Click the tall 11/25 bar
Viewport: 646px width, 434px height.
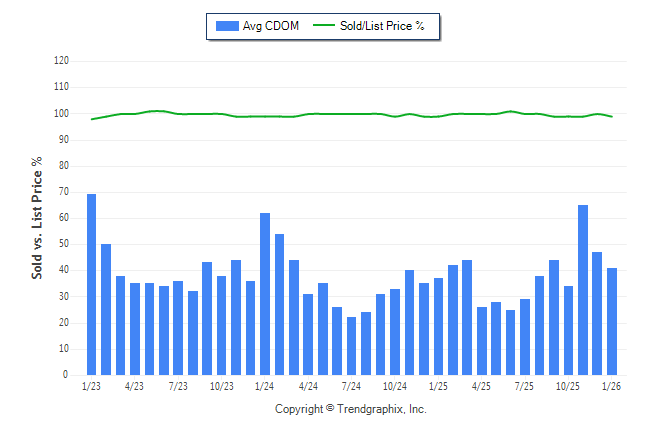click(x=583, y=290)
